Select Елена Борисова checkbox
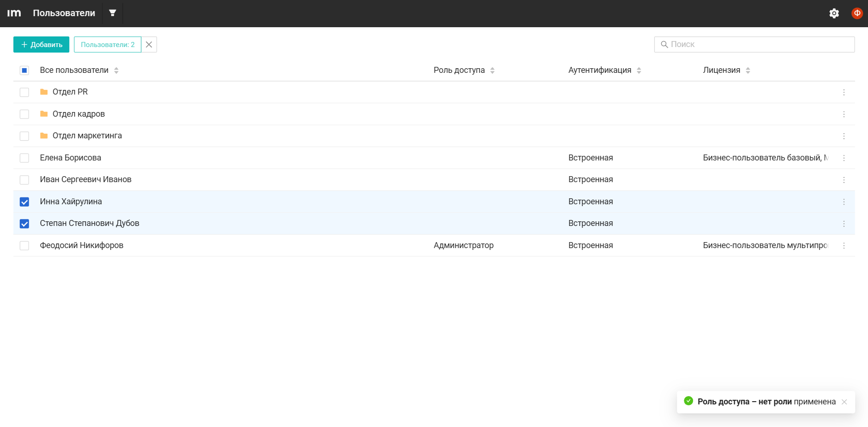Viewport: 868px width, 427px height. tap(24, 158)
